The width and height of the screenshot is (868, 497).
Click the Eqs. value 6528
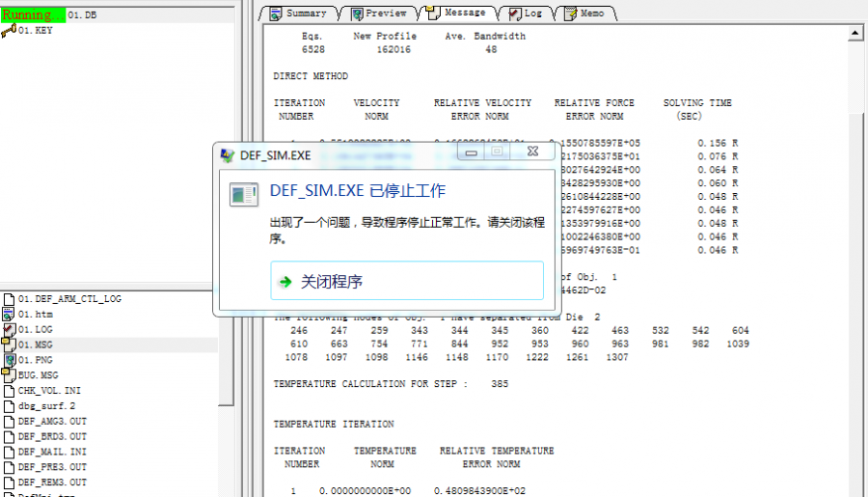tap(313, 50)
